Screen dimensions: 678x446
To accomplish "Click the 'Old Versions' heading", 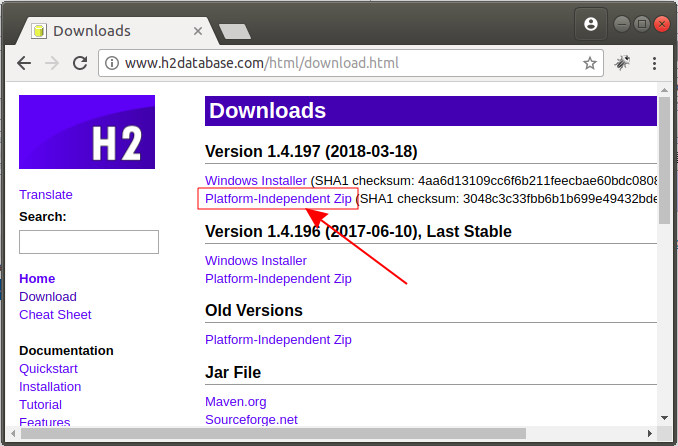I will click(254, 311).
